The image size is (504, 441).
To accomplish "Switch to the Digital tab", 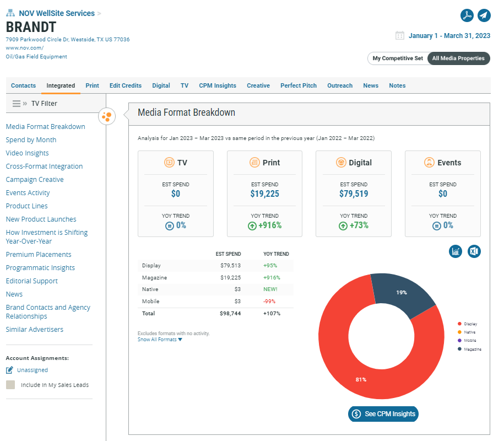I will tap(161, 85).
